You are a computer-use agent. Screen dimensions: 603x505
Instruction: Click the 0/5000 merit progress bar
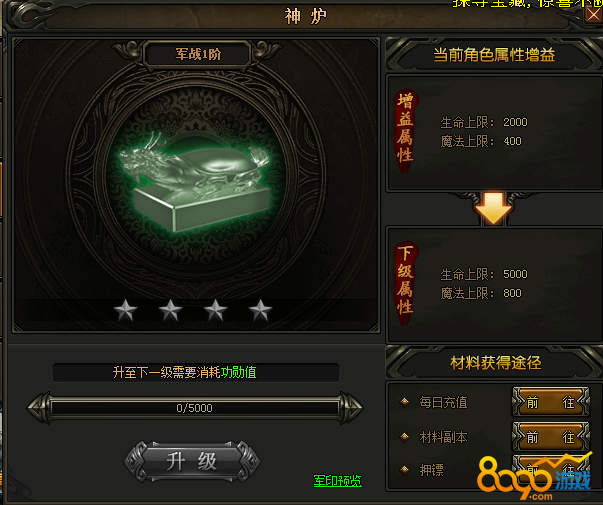click(195, 408)
